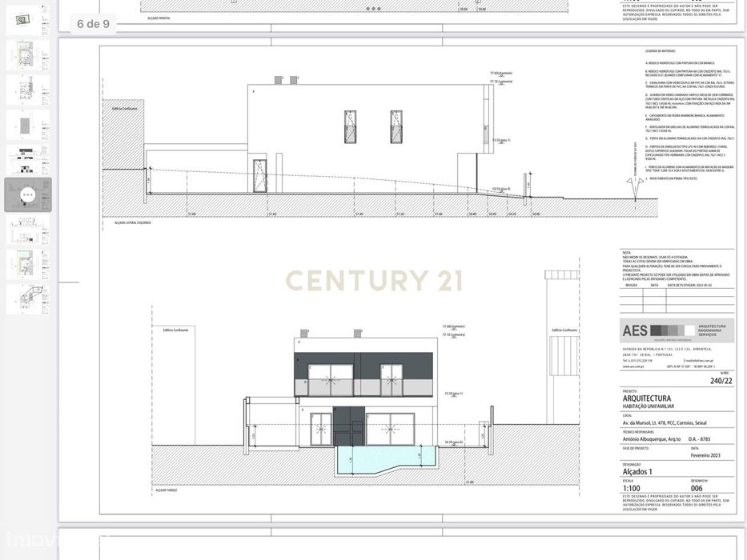The width and height of the screenshot is (747, 560).
Task: Open the options ellipsis on the selected thumbnail
Action: [x=28, y=194]
